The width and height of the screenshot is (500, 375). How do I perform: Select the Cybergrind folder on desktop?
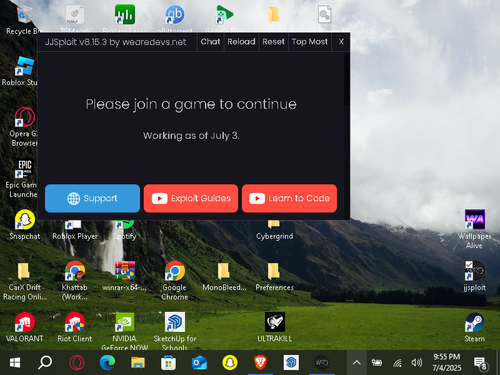pos(274,230)
